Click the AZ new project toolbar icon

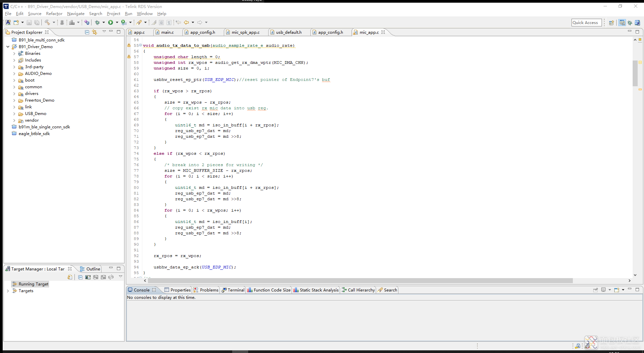tap(8, 22)
